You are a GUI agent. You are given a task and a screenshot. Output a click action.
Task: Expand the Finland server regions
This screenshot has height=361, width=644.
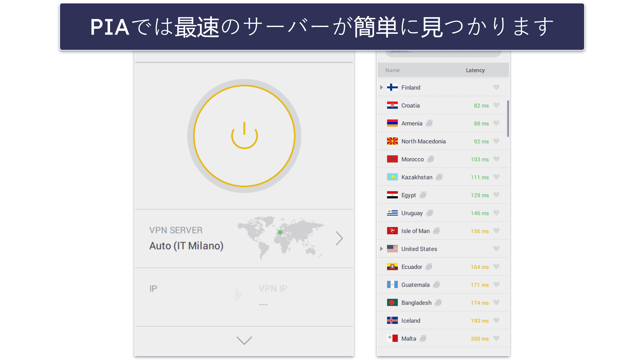click(381, 87)
